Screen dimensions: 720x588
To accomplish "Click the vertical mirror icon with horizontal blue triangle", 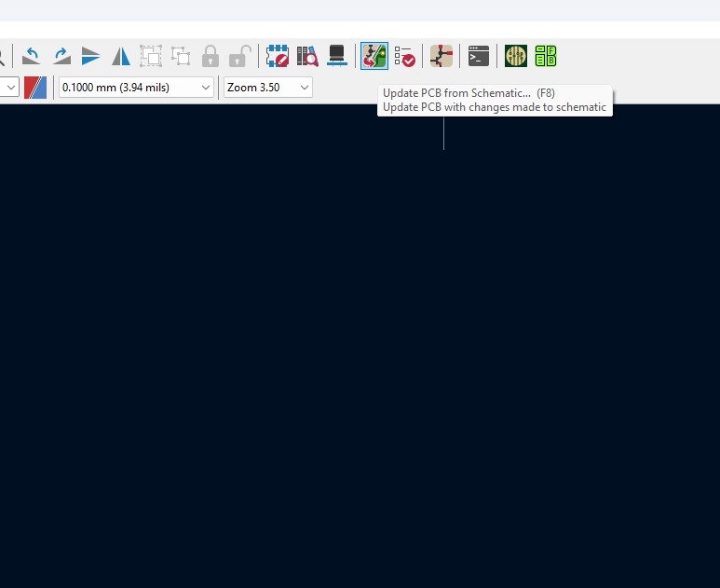I will tap(91, 56).
